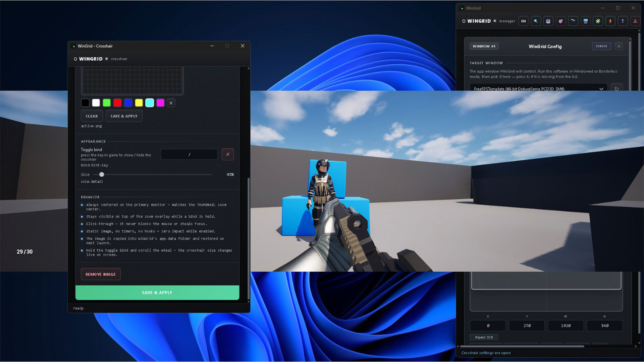Click the X position field showing 0

click(x=488, y=325)
